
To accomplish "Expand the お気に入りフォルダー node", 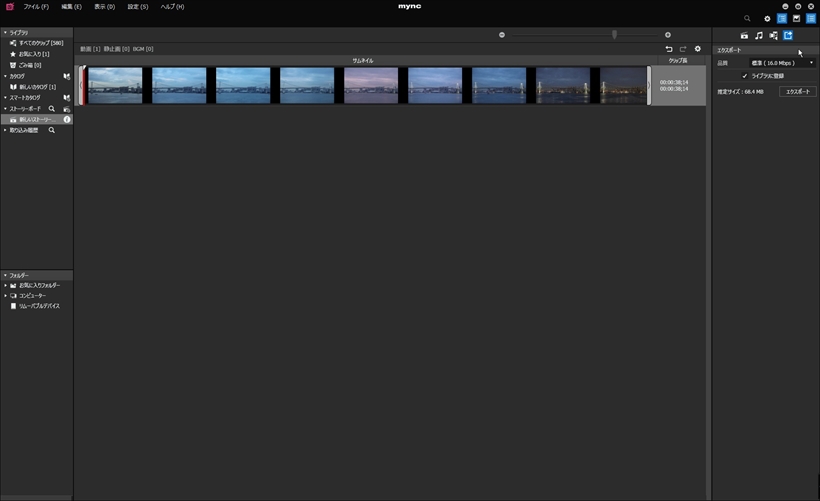I will (6, 286).
